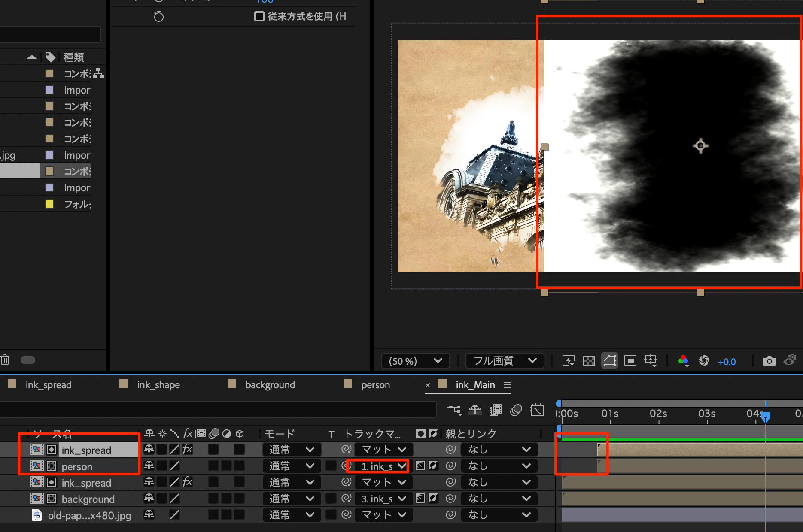803x532 pixels.
Task: Toggle mask and shape path visibility
Action: (x=609, y=361)
